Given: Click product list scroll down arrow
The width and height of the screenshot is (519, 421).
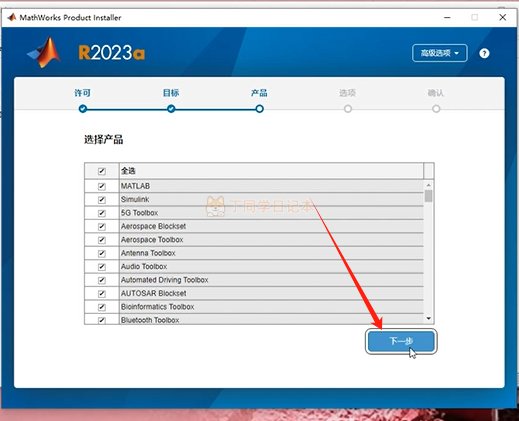Looking at the screenshot, I should [x=429, y=319].
